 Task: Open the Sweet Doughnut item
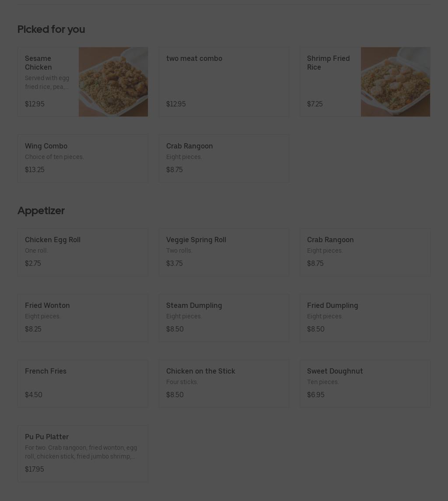pyautogui.click(x=365, y=383)
